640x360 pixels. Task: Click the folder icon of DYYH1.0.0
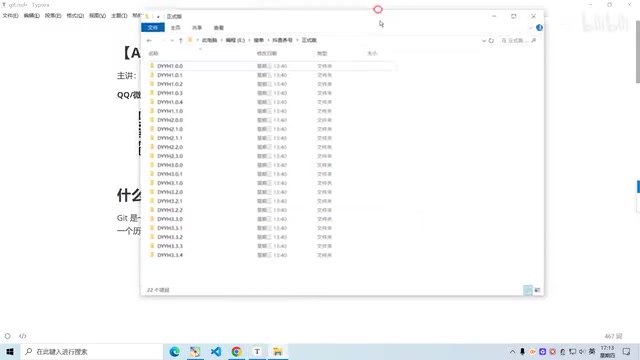tap(152, 66)
